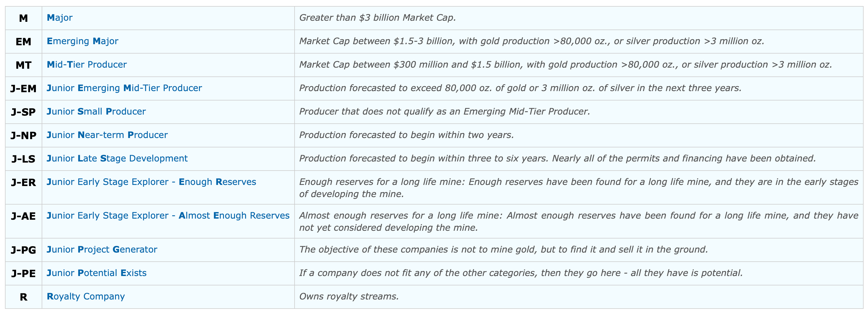Open the Junior Project Generator link
The width and height of the screenshot is (868, 313).
pyautogui.click(x=102, y=250)
